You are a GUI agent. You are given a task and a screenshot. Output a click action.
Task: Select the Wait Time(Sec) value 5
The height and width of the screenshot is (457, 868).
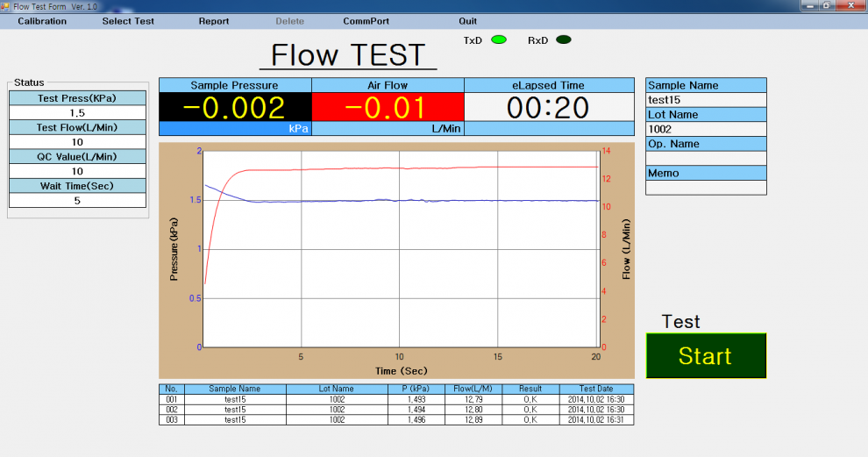77,201
